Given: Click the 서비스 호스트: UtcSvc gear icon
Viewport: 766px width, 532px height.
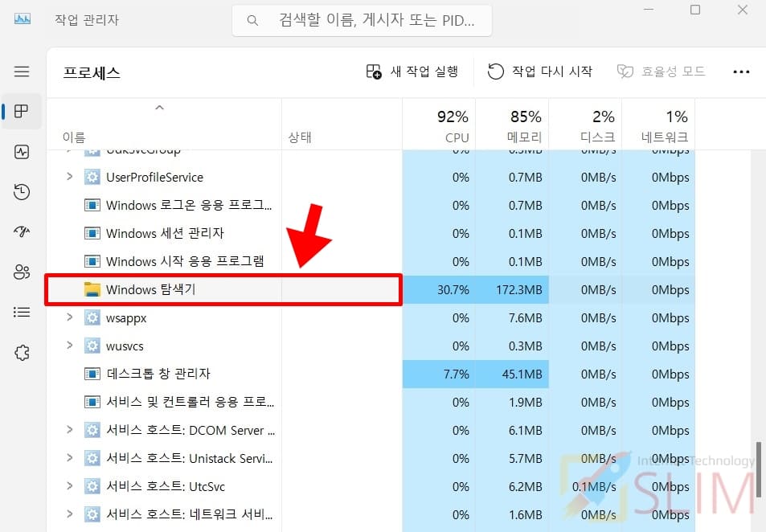Looking at the screenshot, I should (x=92, y=486).
